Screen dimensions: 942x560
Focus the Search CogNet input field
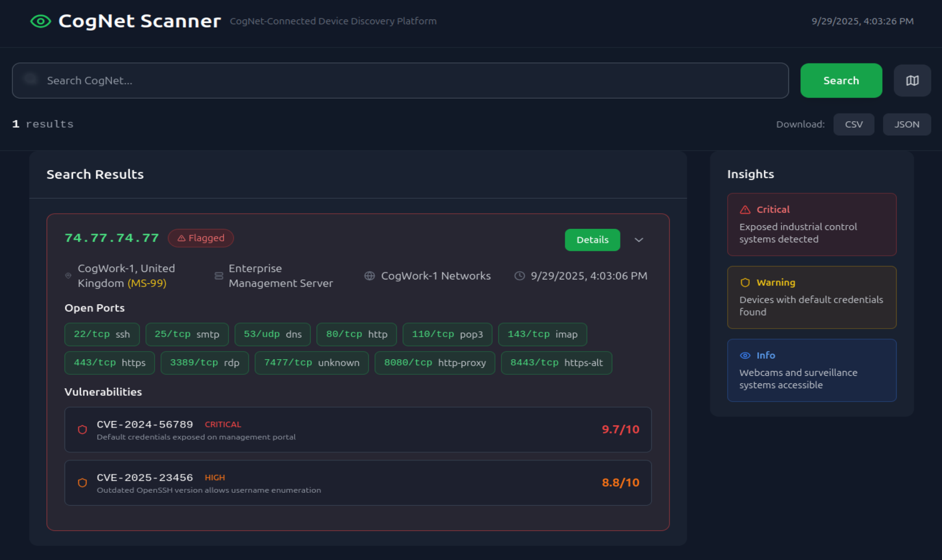400,81
